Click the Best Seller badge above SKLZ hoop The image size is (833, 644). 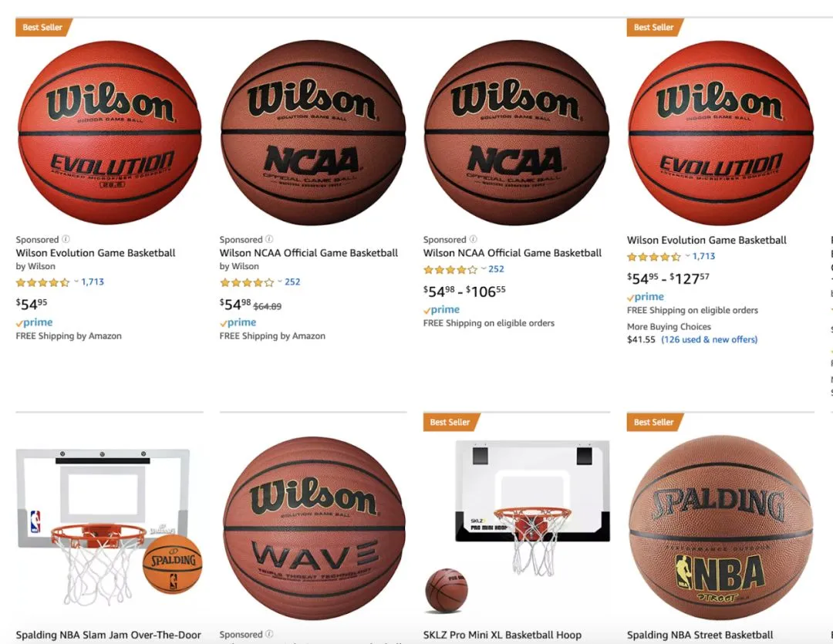tap(450, 422)
